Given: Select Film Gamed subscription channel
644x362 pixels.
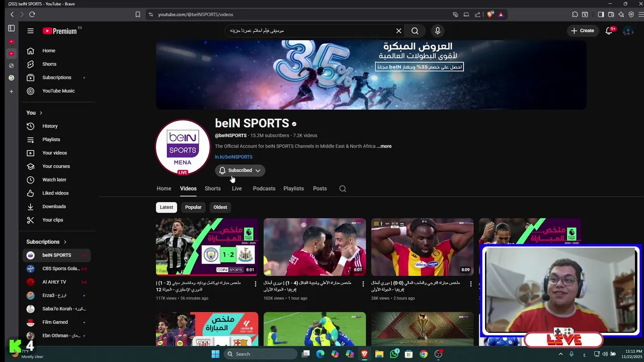Looking at the screenshot, I should 56,322.
